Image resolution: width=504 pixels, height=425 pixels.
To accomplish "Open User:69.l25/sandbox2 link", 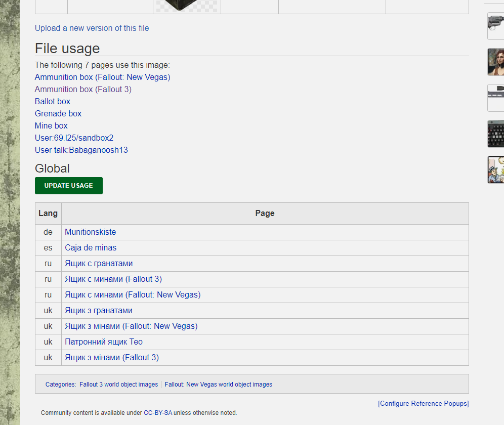I will [74, 138].
